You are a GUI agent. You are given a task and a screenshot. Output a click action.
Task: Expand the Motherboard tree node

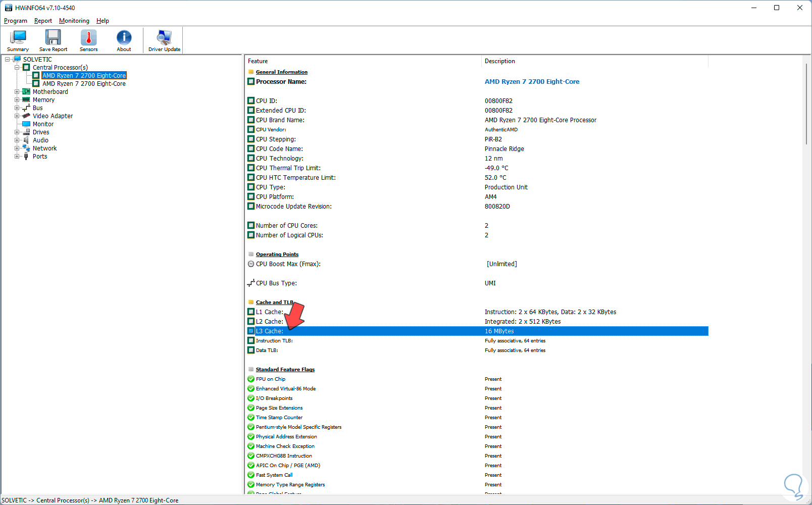pos(17,92)
